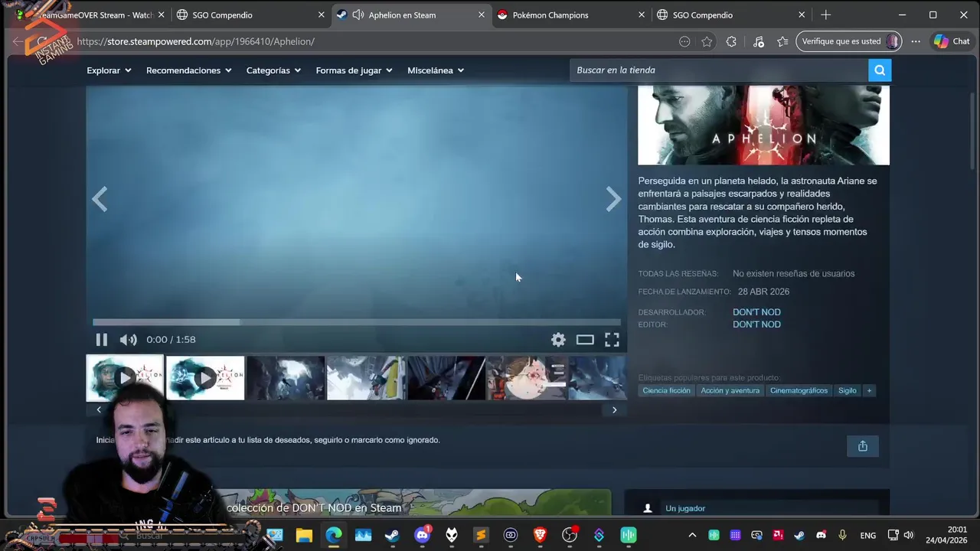This screenshot has width=980, height=551.
Task: Enter fullscreen for the trailer
Action: (x=612, y=340)
